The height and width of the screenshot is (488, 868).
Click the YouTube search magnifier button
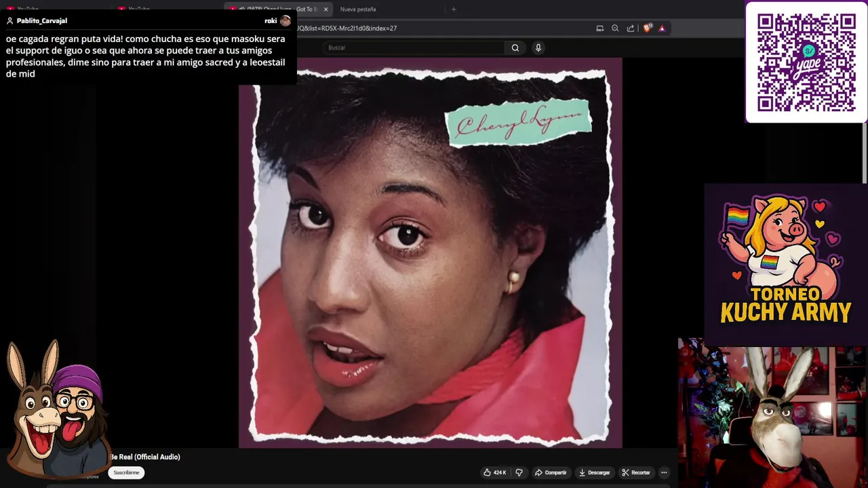pyautogui.click(x=515, y=47)
